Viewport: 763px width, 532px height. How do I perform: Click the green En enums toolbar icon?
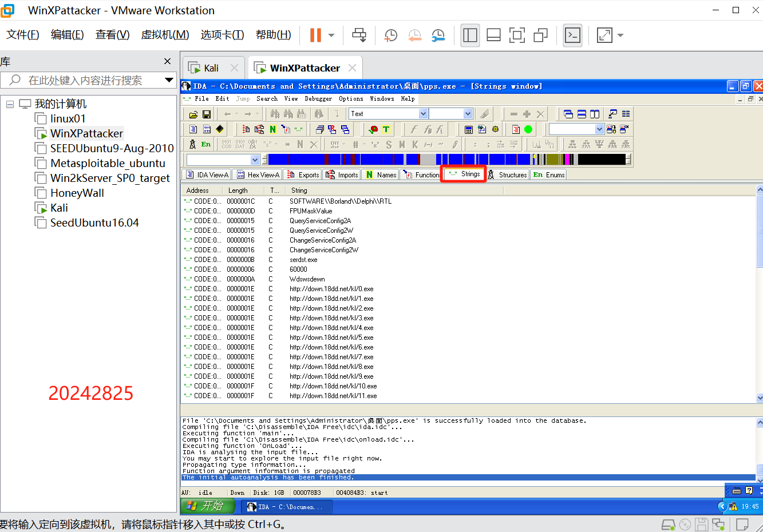(206, 144)
